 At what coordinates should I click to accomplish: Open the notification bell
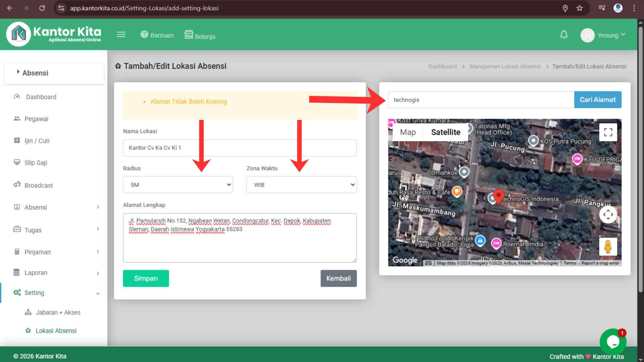[564, 35]
